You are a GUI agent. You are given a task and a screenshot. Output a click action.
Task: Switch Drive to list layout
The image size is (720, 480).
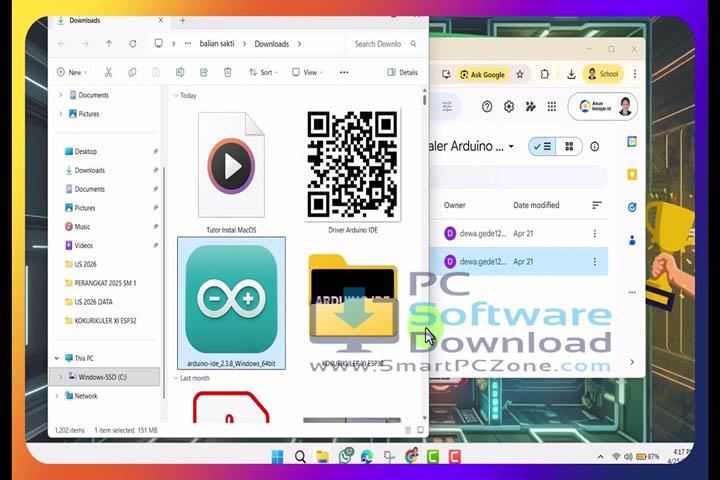pos(542,147)
